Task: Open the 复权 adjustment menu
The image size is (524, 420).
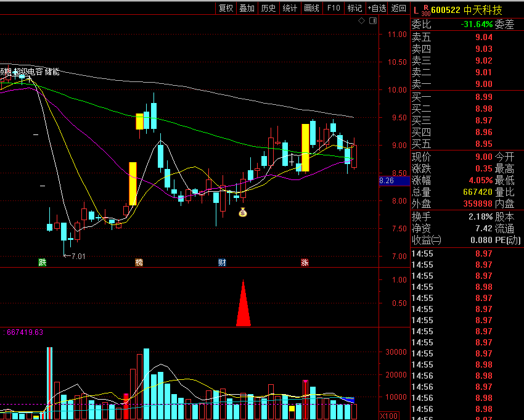Action: point(226,9)
